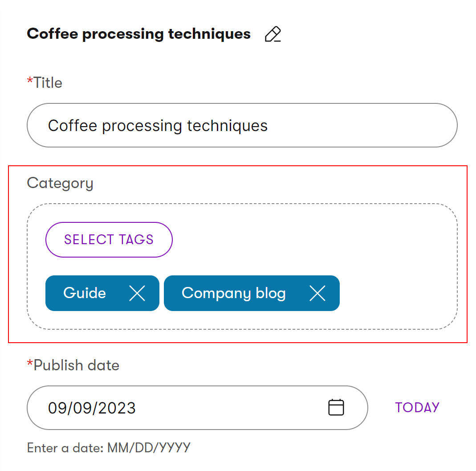The image size is (476, 471).
Task: Click the MM/DD/YYYY date hint text
Action: point(149,447)
